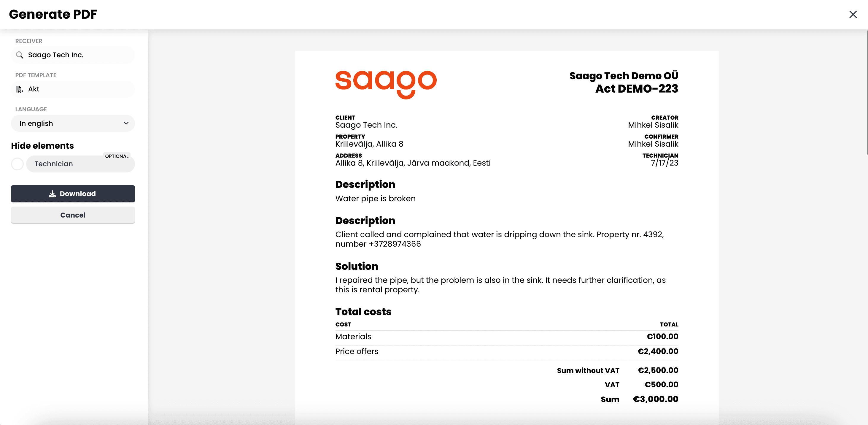
Task: Toggle the Technician hide checkbox
Action: click(17, 164)
